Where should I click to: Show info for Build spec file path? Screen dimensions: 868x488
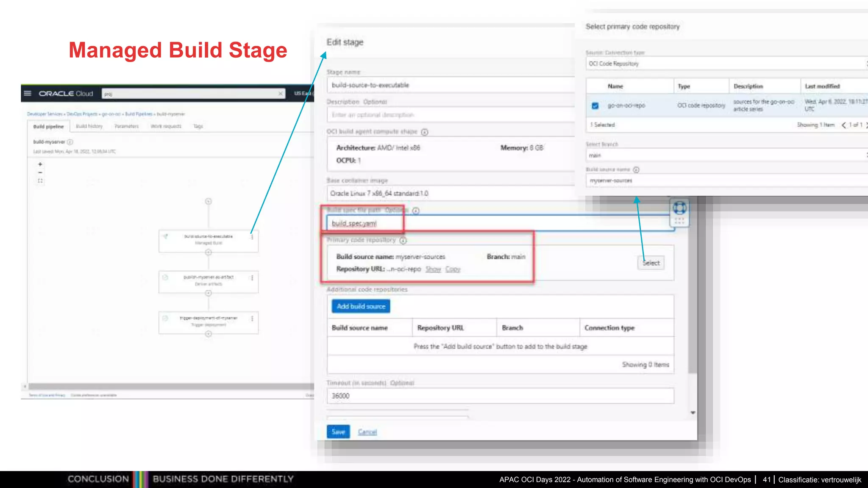(x=416, y=211)
